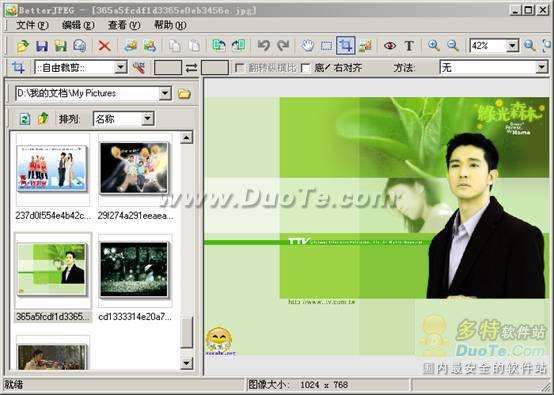Click the red-eye removal eye icon
Image resolution: width=554 pixels, height=395 pixels.
click(x=390, y=46)
